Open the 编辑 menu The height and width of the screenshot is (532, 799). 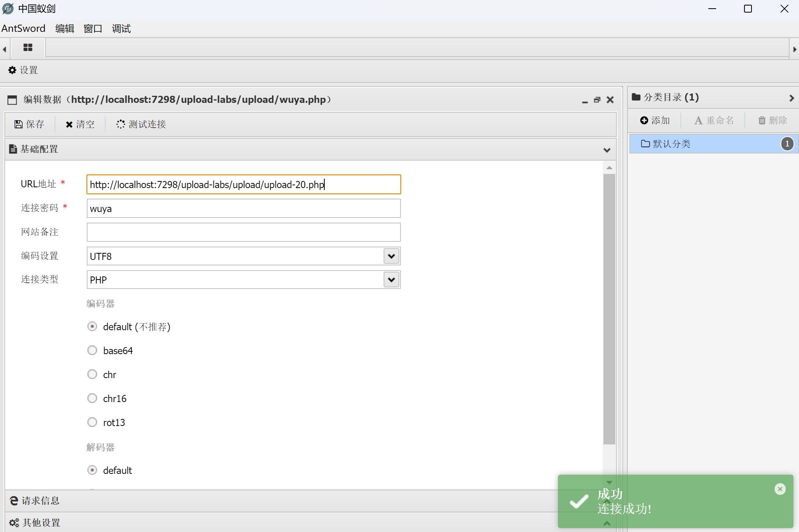click(x=64, y=29)
